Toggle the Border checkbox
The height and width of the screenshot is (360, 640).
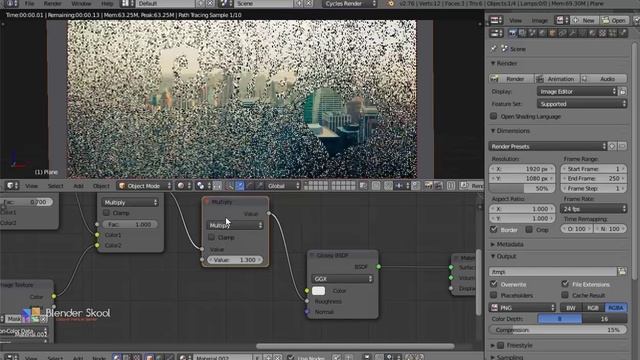point(493,229)
